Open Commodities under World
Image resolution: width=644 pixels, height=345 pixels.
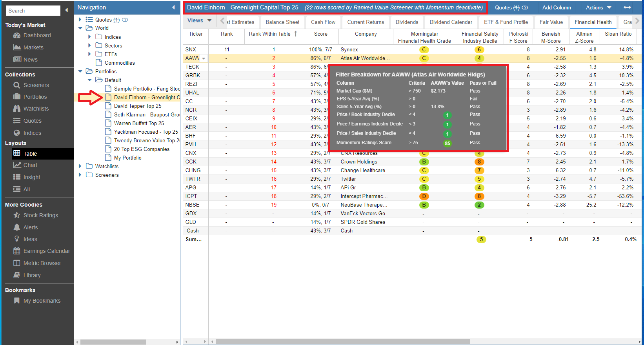(x=120, y=63)
